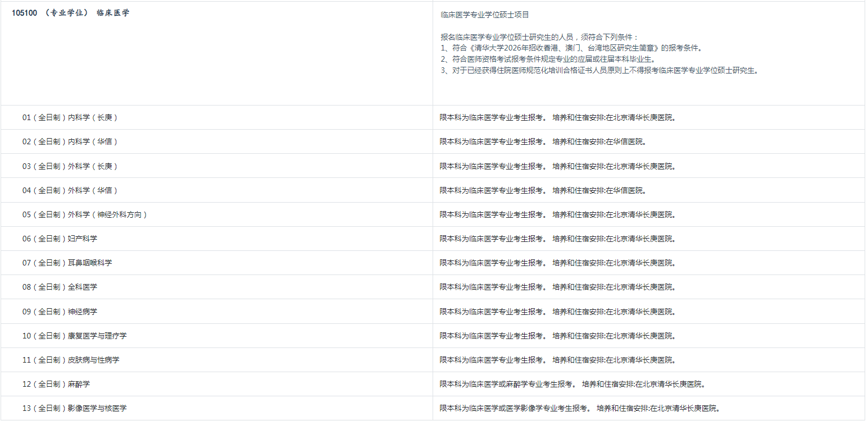This screenshot has height=421, width=868.
Task: Click the 09 神经病学 entry
Action: pos(60,312)
